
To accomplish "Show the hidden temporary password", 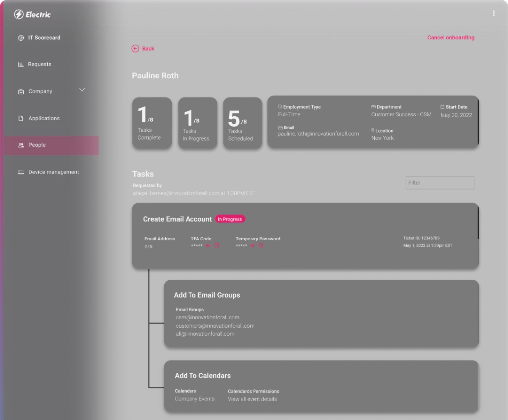I will coord(252,245).
